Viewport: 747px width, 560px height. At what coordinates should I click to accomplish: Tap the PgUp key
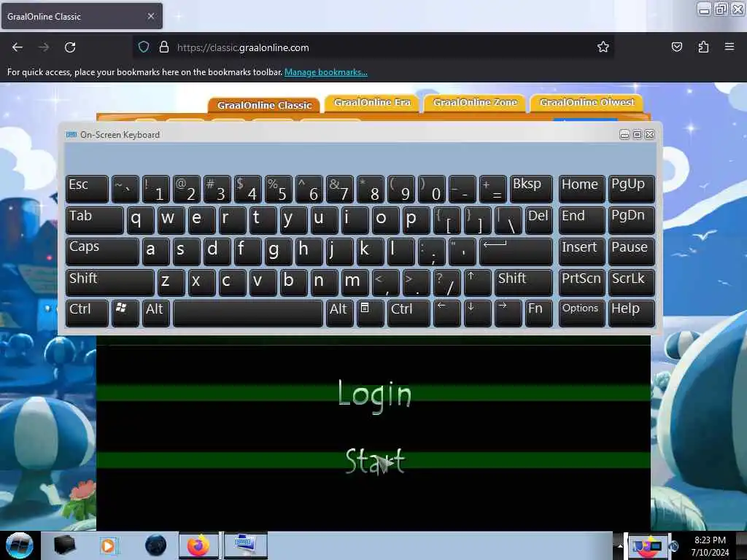(631, 189)
